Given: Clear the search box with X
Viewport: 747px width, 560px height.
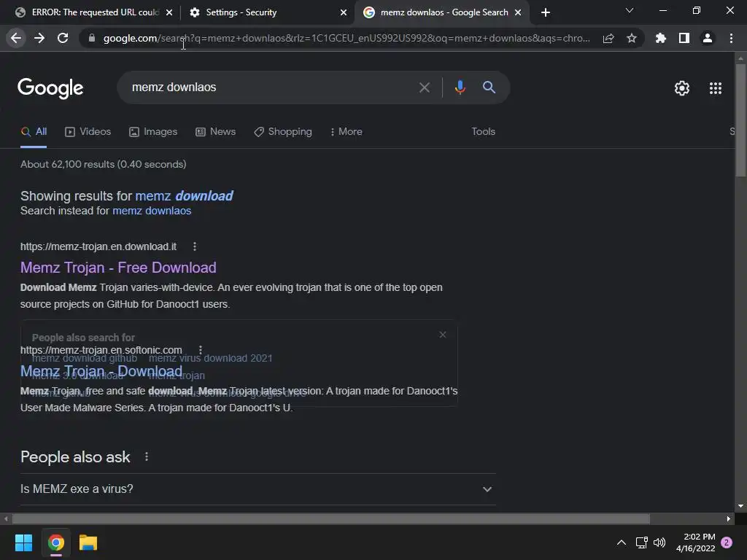Looking at the screenshot, I should (424, 87).
